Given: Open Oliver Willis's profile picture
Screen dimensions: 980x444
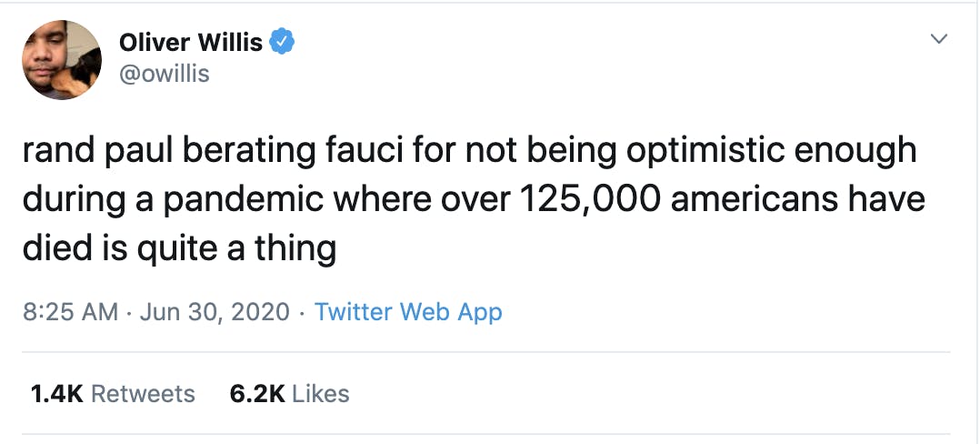Looking at the screenshot, I should 61,60.
